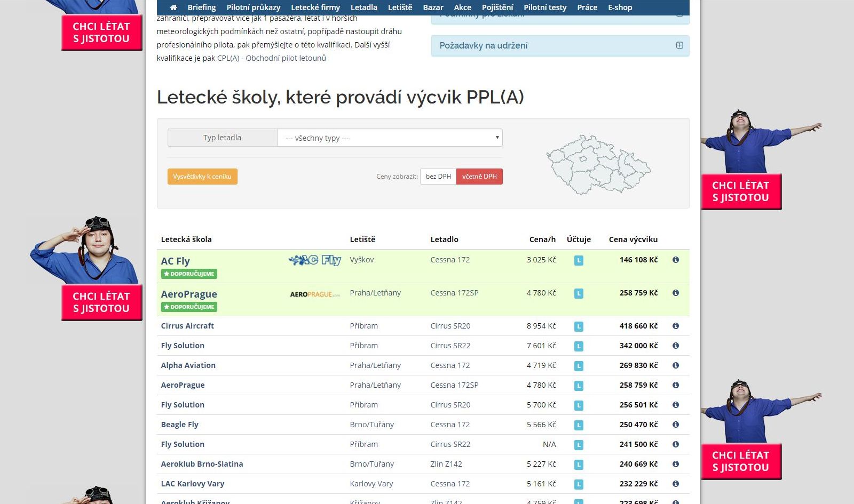Open Fly Solution link with Cirrus SR20 at 5 700 Kč
This screenshot has width=854, height=504.
(x=183, y=405)
